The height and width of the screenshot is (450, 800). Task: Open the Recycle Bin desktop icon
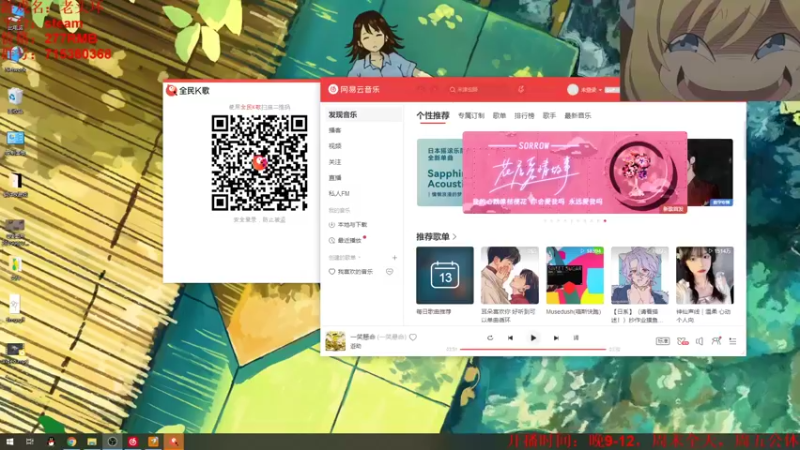[15, 101]
